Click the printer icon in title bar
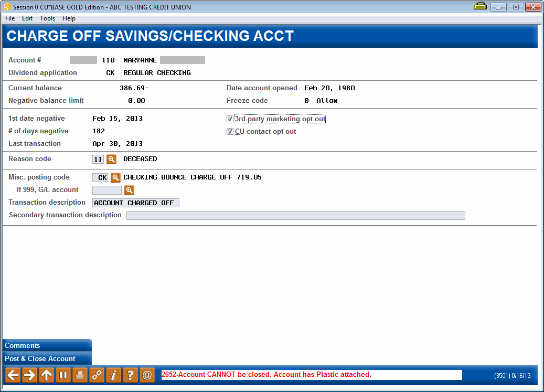This screenshot has height=392, width=544. 480,6
